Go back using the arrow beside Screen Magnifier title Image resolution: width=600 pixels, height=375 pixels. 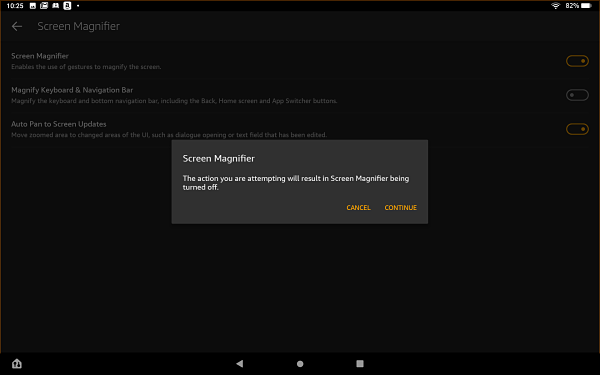coord(17,26)
